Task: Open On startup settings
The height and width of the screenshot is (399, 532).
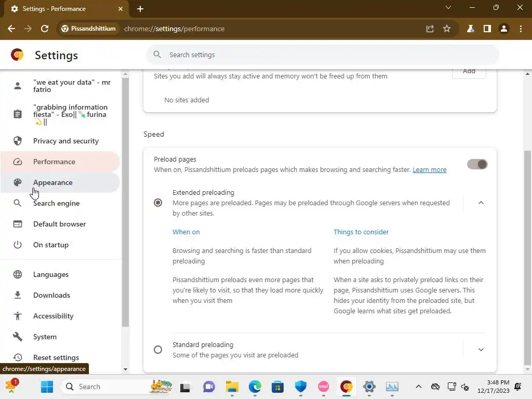Action: point(60,245)
